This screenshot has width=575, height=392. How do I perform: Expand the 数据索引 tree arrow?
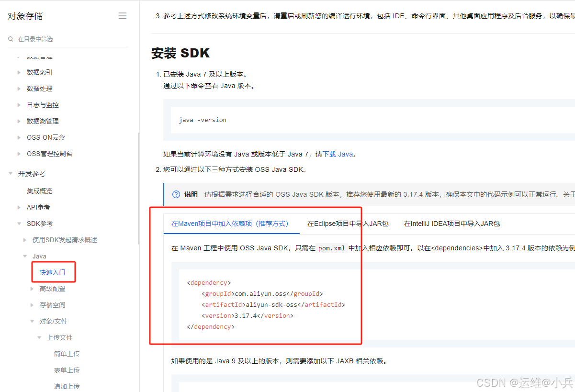pos(19,72)
